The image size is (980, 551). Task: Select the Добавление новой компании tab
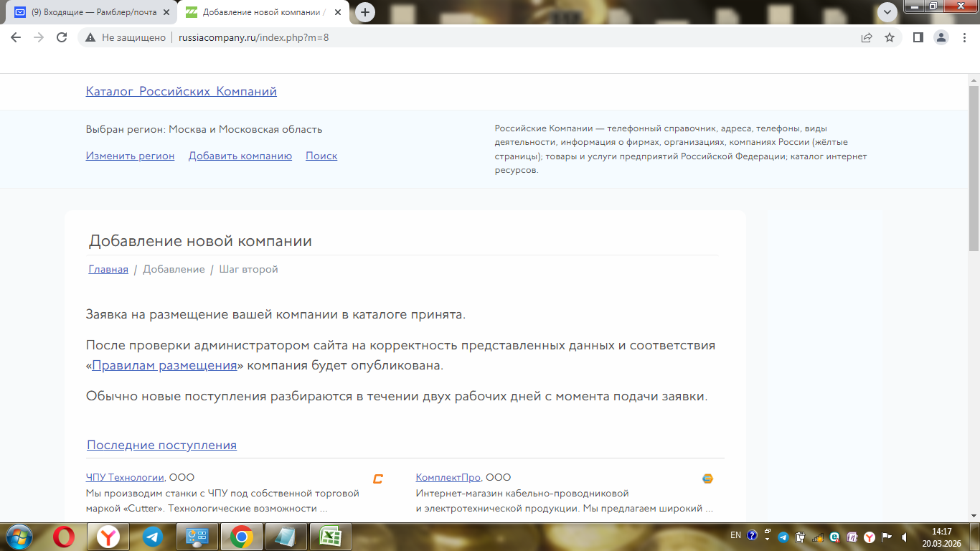pos(264,12)
